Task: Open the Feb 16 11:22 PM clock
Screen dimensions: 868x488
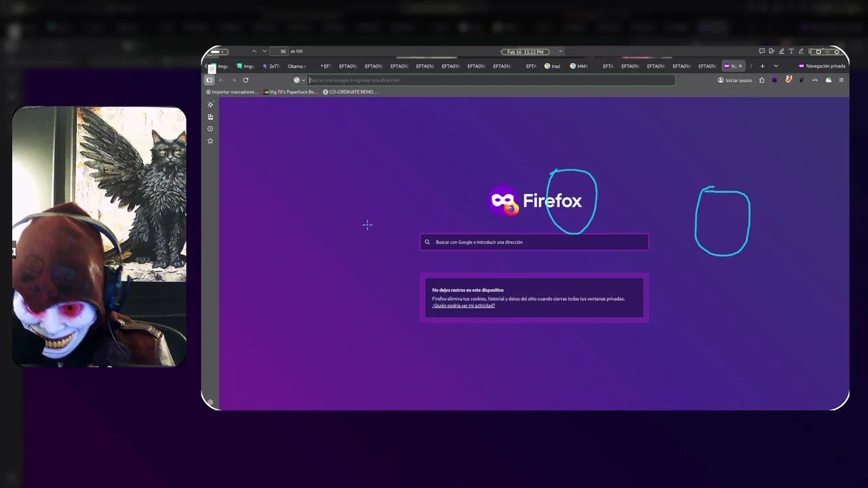Action: click(526, 52)
